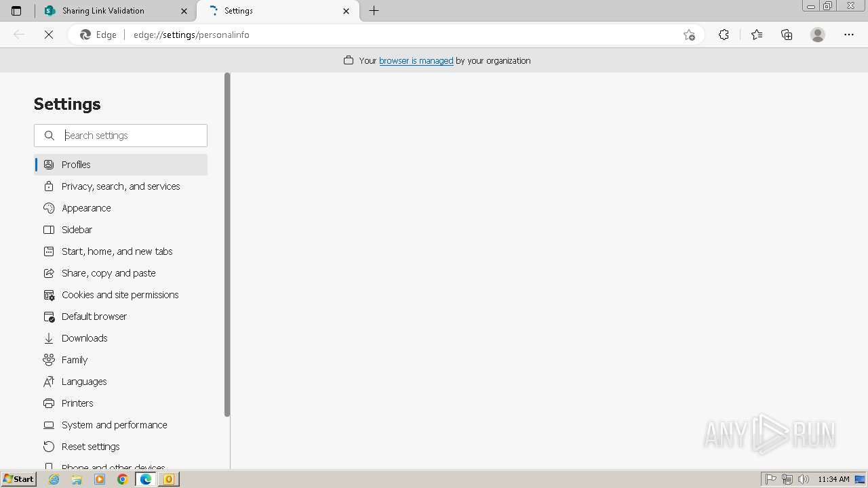Open File Explorer from taskbar
Screen dimensions: 868x488
tap(77, 479)
